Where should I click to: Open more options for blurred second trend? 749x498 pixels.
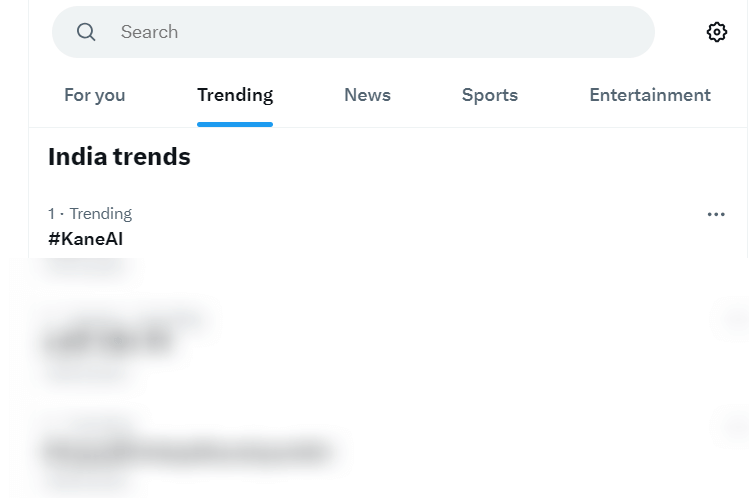click(727, 319)
